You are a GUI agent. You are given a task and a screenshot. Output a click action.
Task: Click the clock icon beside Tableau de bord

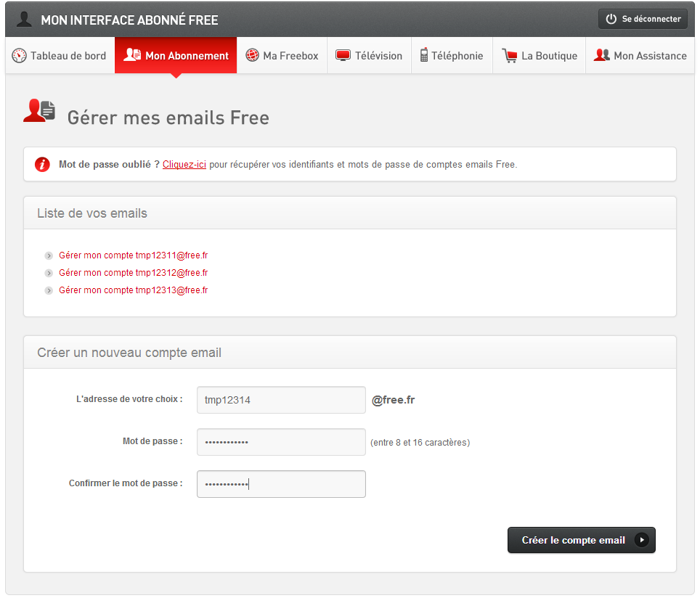[19, 56]
